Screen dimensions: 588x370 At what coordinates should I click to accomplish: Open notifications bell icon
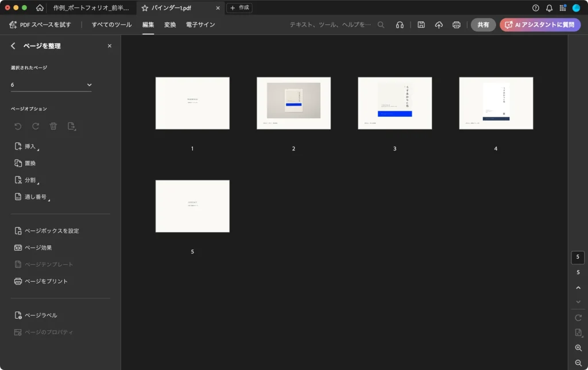[x=549, y=8]
